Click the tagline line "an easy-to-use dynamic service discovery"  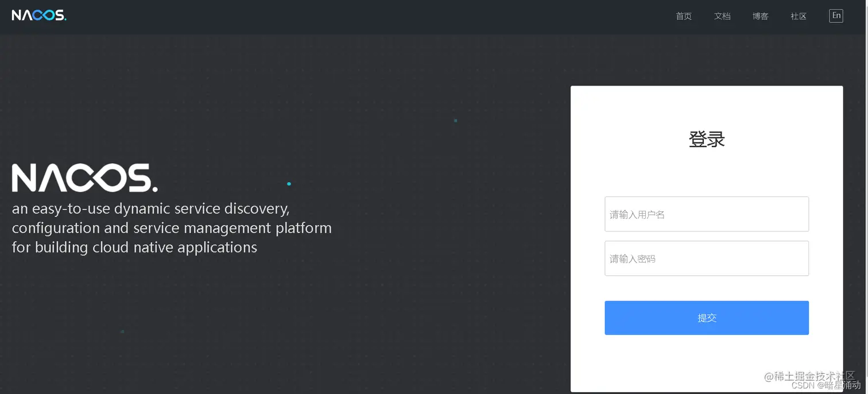tap(150, 208)
